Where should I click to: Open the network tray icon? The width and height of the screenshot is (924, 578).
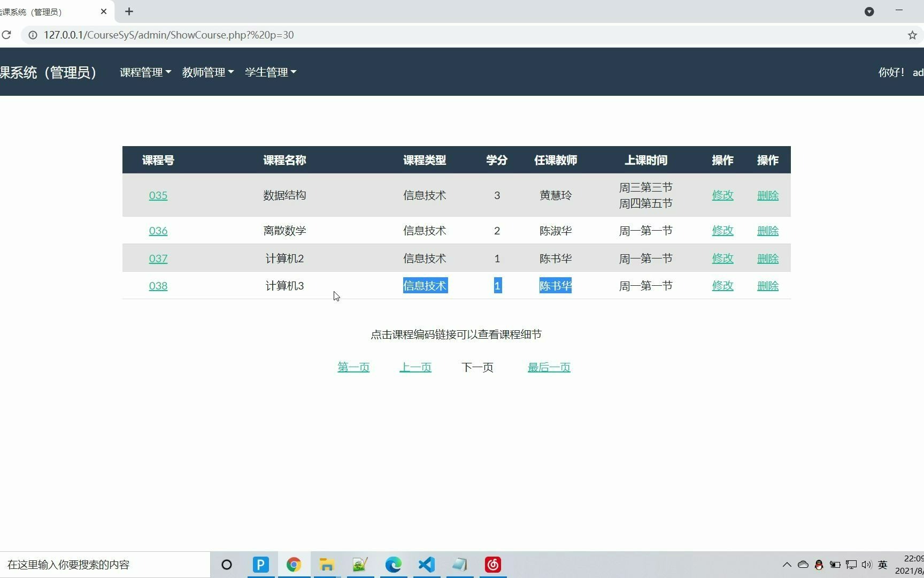tap(851, 565)
